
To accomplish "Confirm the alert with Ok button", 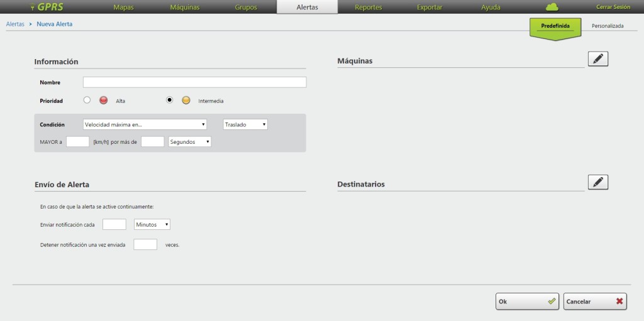I will (x=527, y=302).
